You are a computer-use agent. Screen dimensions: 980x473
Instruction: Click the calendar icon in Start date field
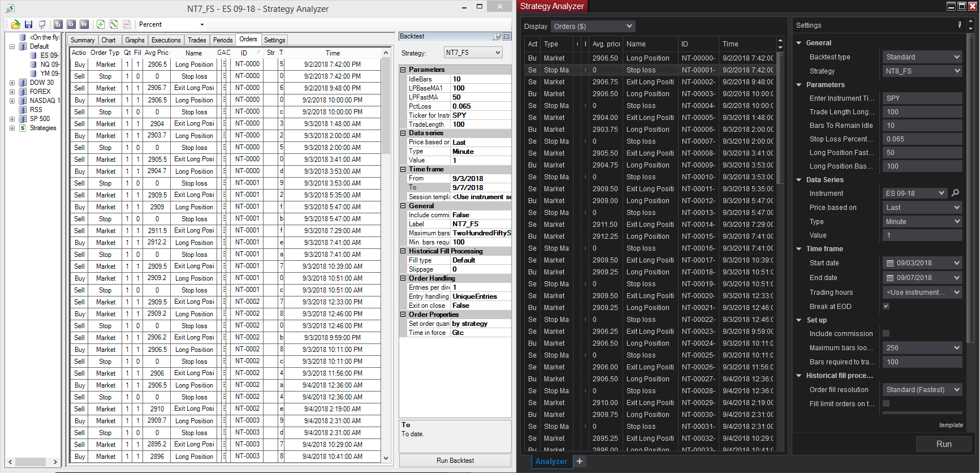[x=890, y=263]
